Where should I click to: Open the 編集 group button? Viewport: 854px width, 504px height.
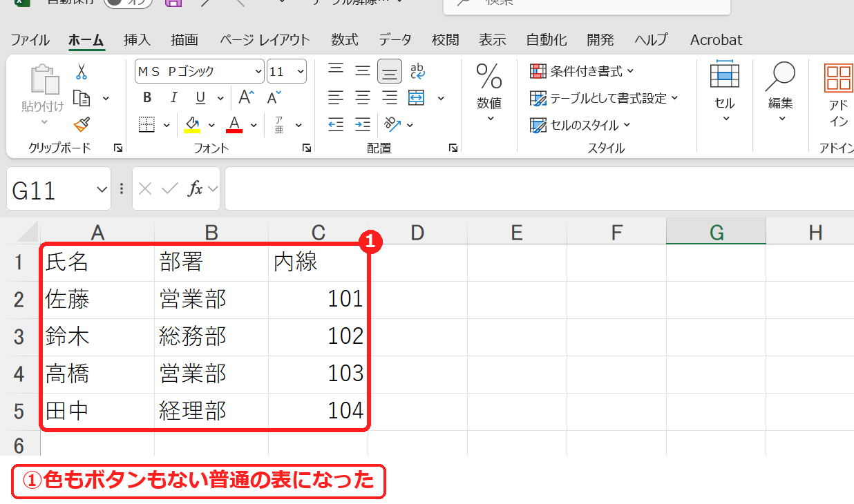click(781, 93)
